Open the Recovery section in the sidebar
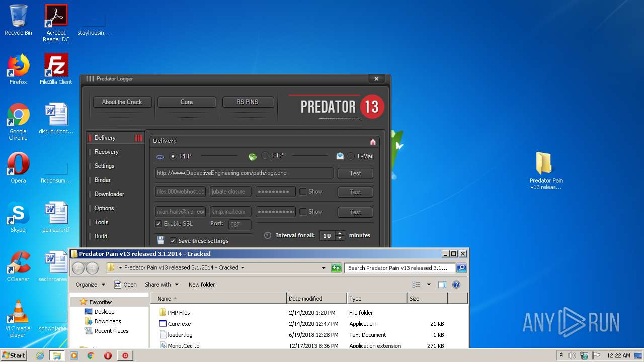644x362 pixels. click(x=106, y=152)
